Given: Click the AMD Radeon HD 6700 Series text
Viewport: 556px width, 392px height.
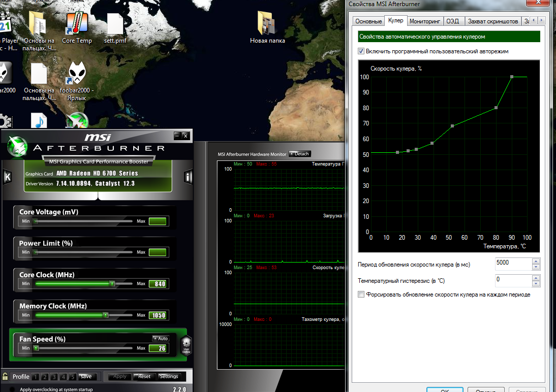Looking at the screenshot, I should pos(97,173).
